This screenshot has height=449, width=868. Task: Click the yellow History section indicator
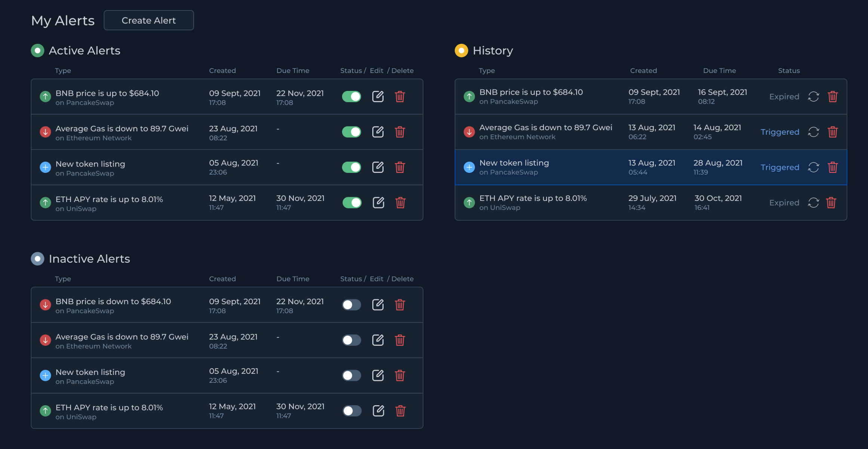tap(461, 51)
